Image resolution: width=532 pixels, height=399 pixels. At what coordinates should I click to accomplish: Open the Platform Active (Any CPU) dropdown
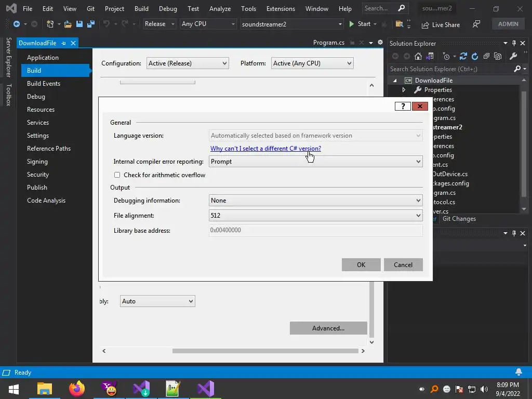(x=312, y=63)
